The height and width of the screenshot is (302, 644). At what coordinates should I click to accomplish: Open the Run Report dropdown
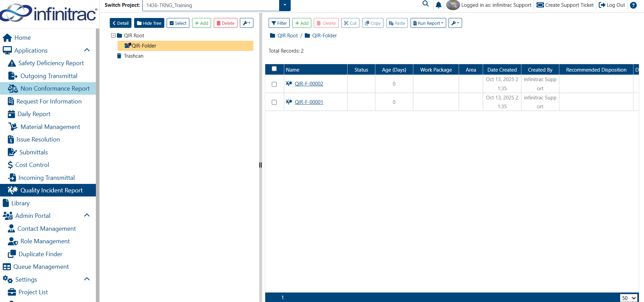coord(428,23)
